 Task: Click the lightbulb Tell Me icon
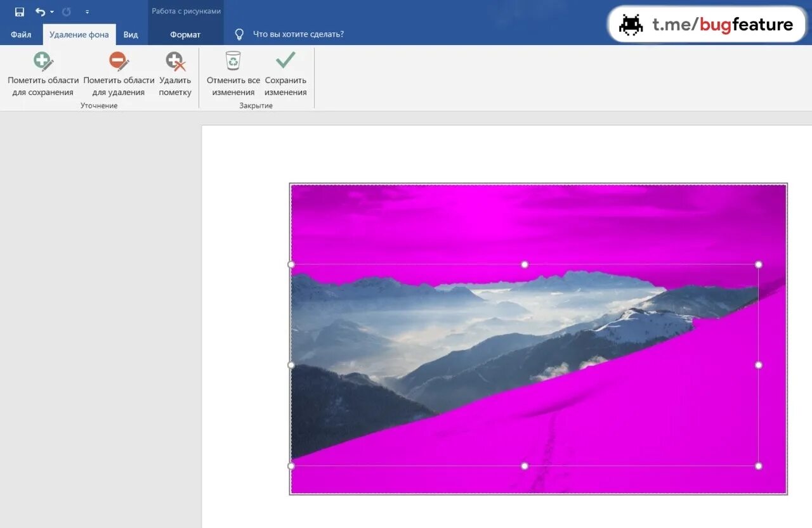[239, 34]
